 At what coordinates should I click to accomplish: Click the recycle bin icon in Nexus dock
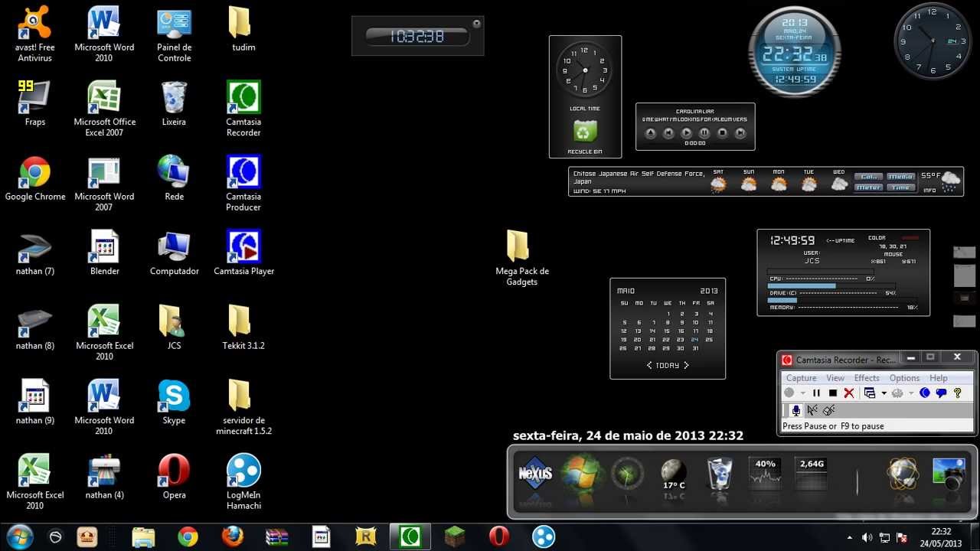pyautogui.click(x=720, y=474)
